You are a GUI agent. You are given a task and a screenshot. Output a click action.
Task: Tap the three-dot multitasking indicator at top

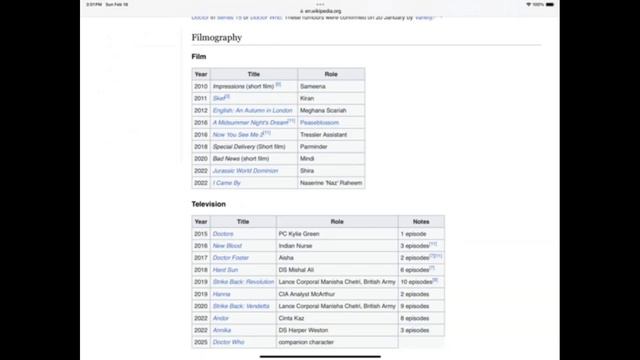pyautogui.click(x=320, y=4)
